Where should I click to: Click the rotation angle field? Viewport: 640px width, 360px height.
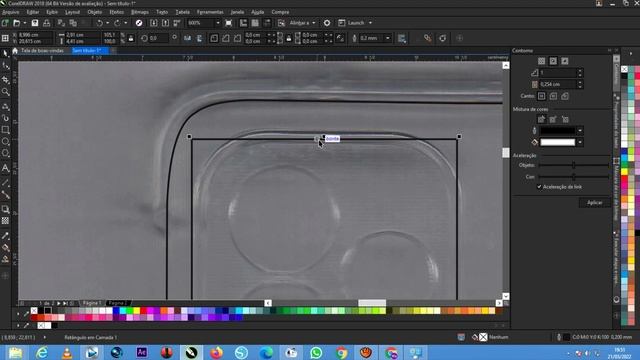coord(158,38)
